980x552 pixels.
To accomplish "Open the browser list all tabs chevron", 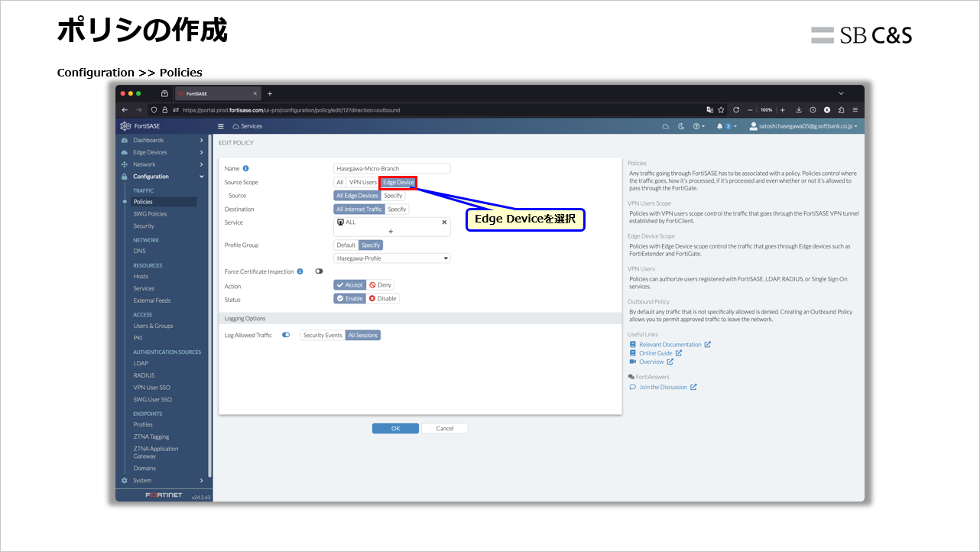I will [841, 93].
